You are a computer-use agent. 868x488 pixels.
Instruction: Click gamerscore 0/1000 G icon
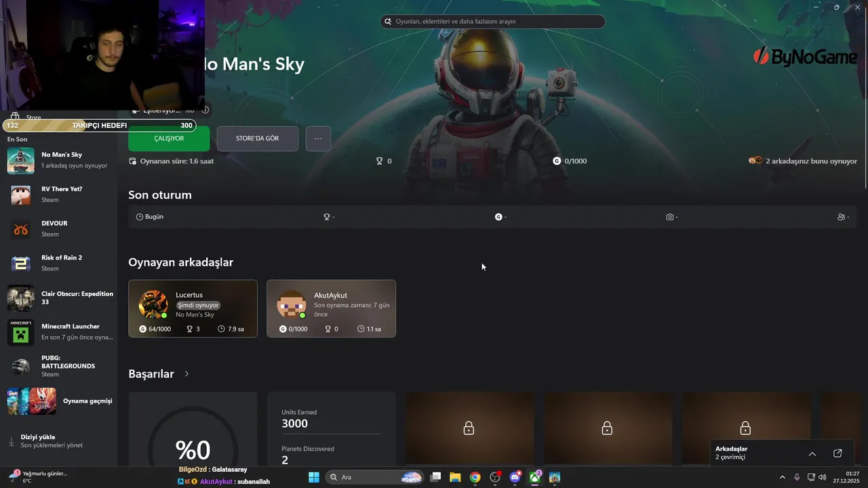click(x=557, y=161)
